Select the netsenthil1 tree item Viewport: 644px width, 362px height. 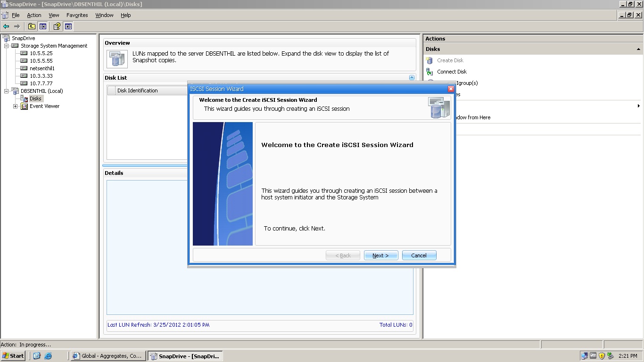point(42,68)
